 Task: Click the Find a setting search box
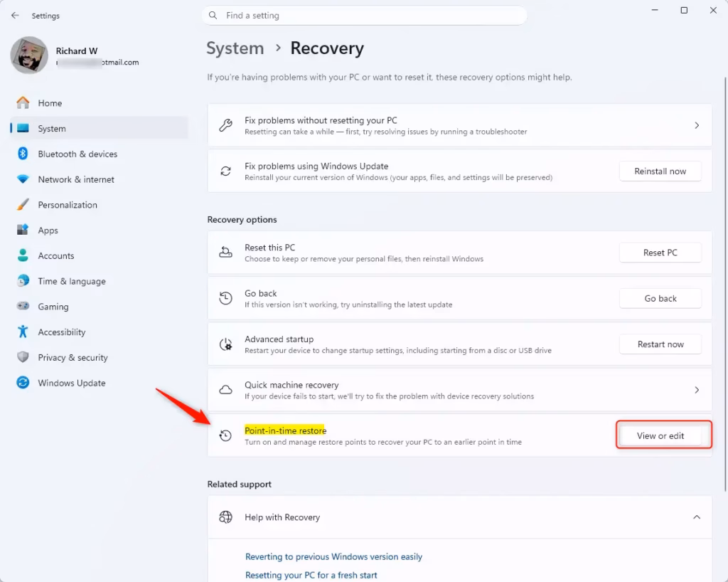pos(365,16)
